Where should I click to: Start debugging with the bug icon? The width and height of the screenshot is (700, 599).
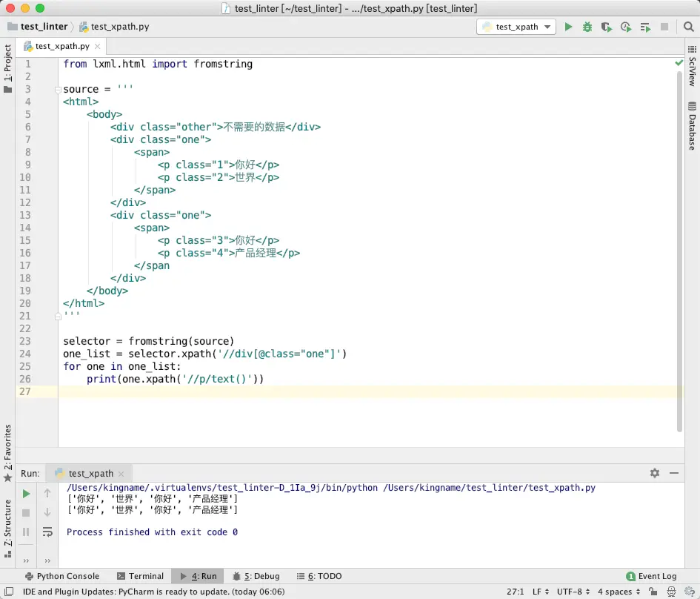pos(587,27)
